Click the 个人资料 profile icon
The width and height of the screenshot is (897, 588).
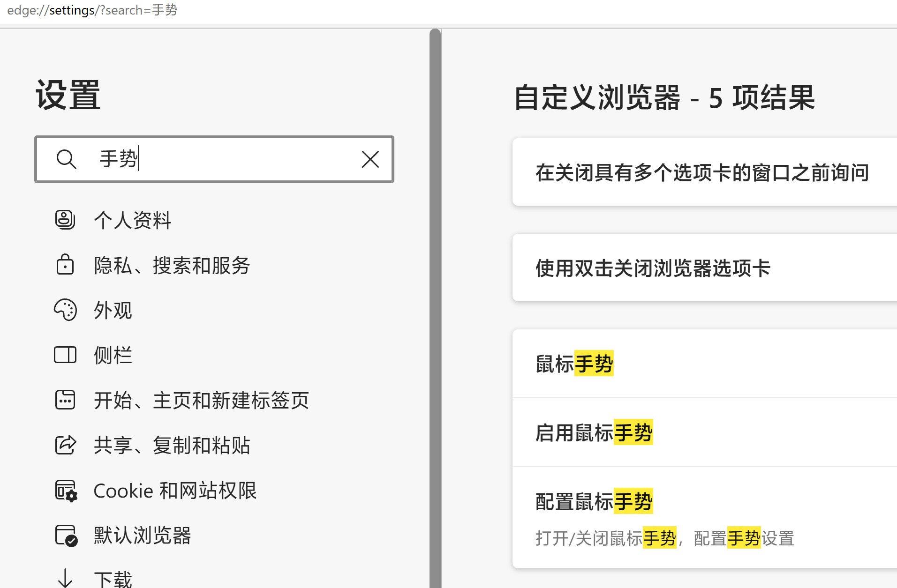[65, 220]
